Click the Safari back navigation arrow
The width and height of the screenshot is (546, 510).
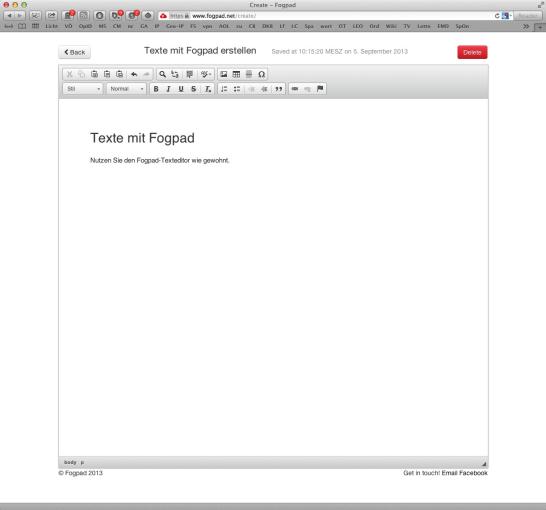tap(9, 16)
